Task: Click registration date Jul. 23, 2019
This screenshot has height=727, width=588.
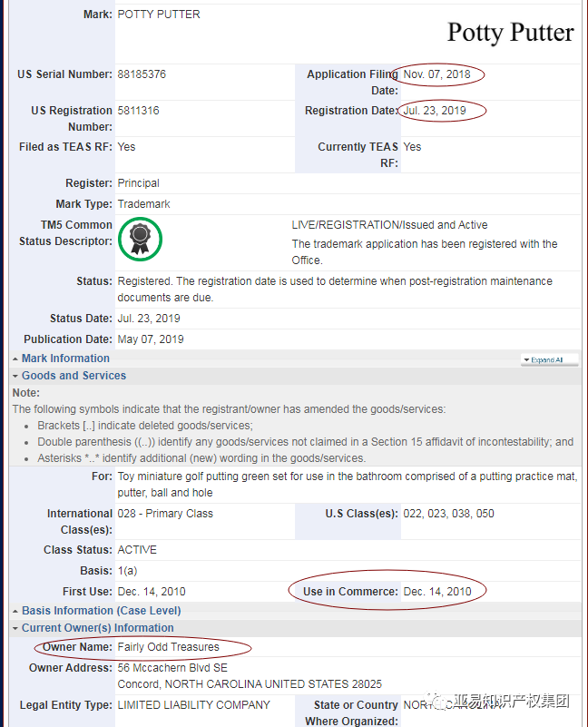Action: 435,111
